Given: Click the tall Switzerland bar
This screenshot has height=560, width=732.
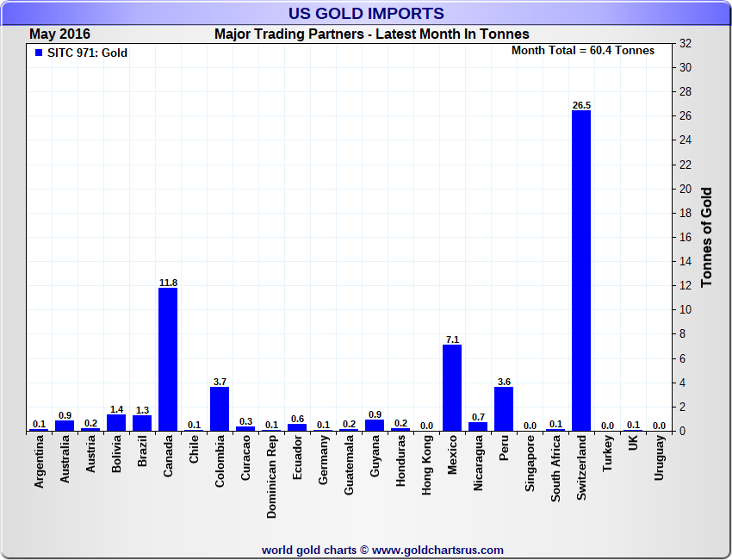Looking at the screenshot, I should tap(581, 271).
